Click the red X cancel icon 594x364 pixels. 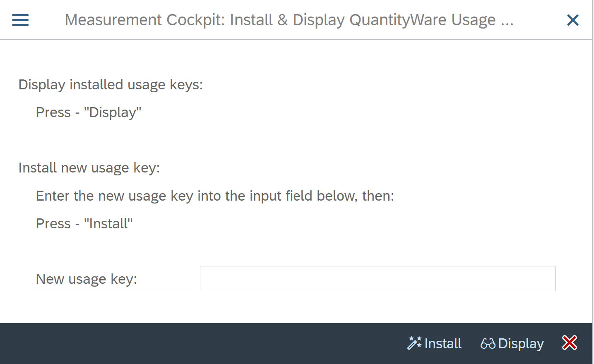570,343
